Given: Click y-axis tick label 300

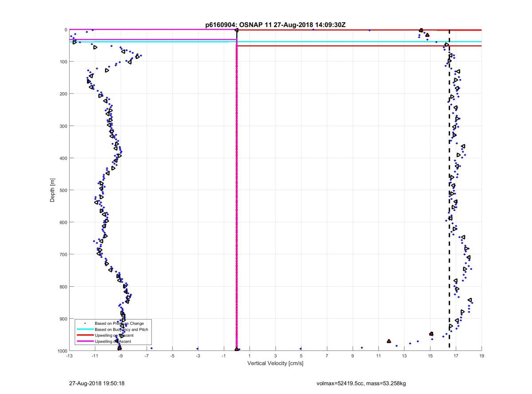Looking at the screenshot, I should (63, 126).
